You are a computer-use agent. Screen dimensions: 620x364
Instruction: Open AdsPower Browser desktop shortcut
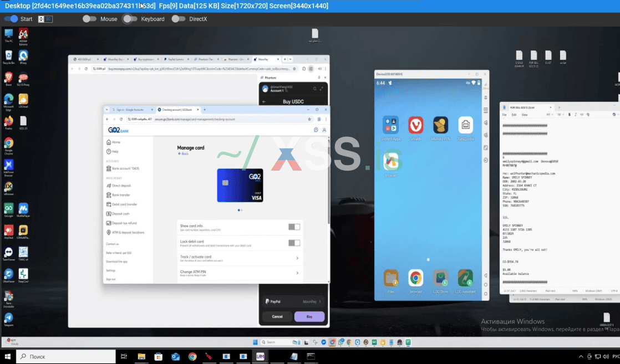(9, 167)
